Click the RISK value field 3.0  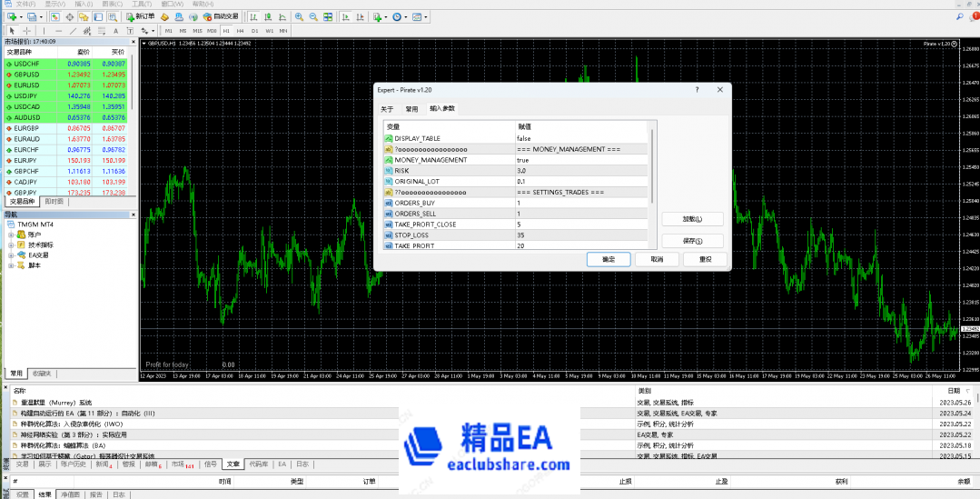[581, 171]
